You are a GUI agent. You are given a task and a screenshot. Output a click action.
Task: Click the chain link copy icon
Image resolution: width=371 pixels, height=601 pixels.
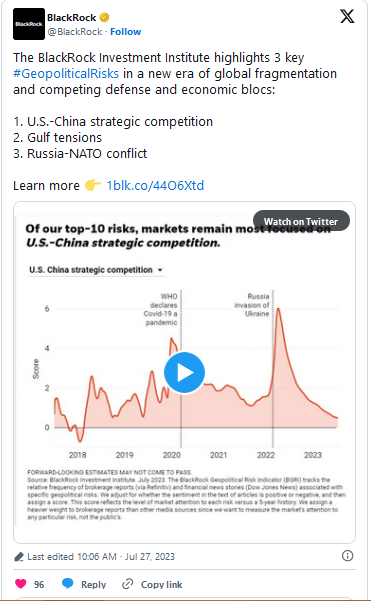[127, 584]
